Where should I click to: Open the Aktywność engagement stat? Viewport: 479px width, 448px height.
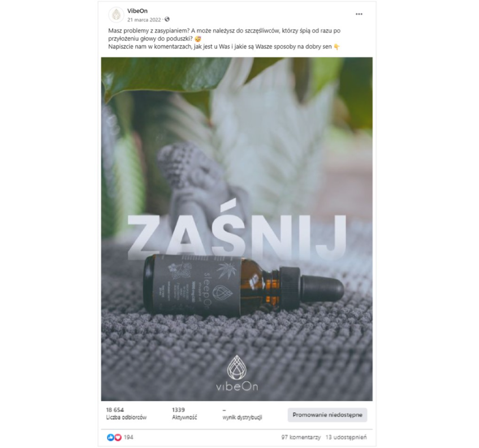[184, 414]
